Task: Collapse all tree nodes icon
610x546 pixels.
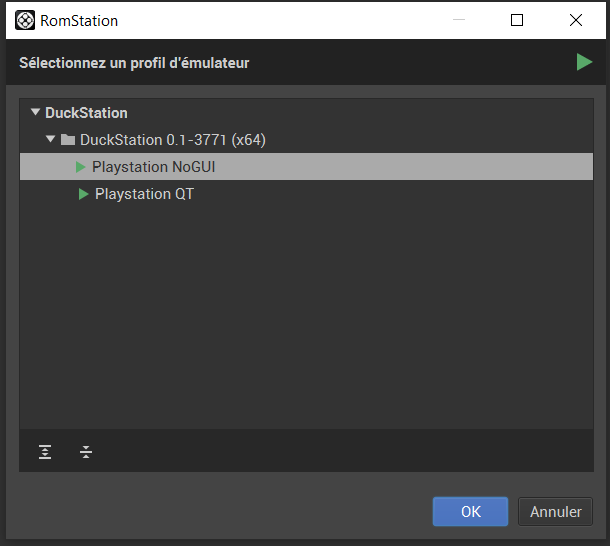Action: pyautogui.click(x=86, y=452)
